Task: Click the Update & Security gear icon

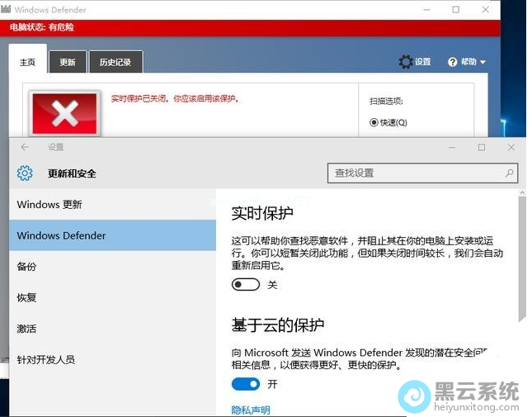Action: click(x=25, y=173)
